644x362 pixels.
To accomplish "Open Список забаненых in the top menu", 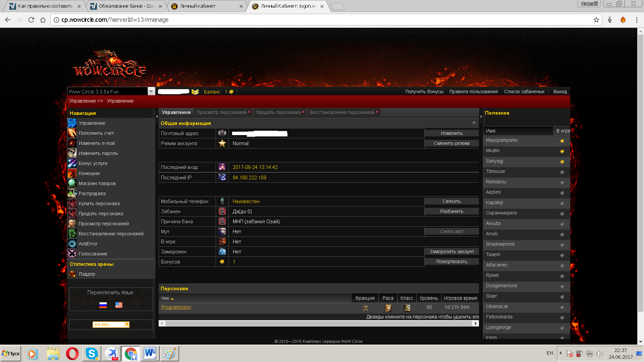I will (x=524, y=92).
